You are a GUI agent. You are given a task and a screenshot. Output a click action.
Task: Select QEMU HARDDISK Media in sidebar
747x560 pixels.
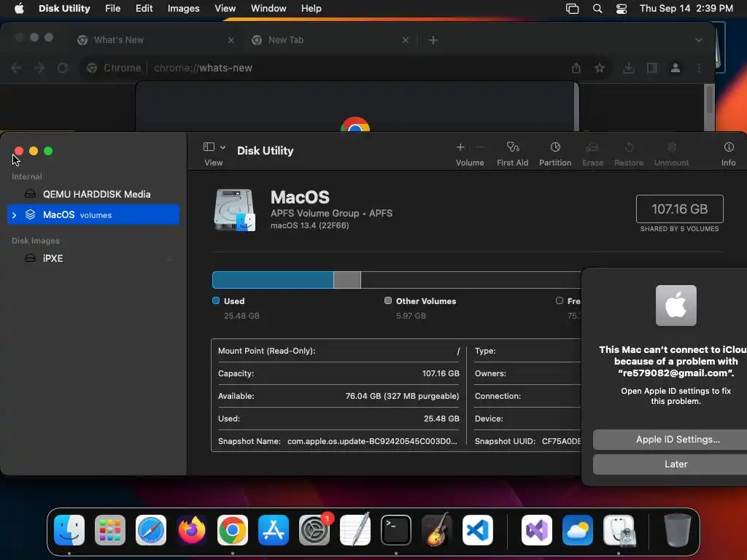pos(93,194)
